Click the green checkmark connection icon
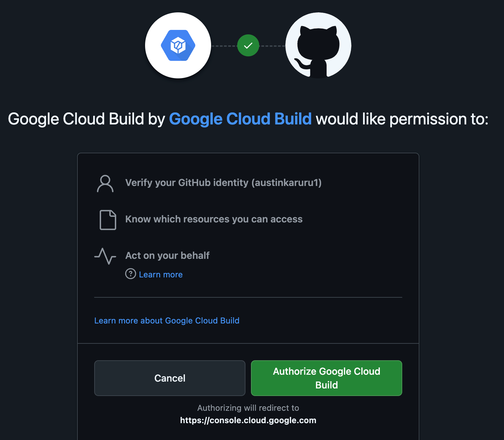 (248, 45)
